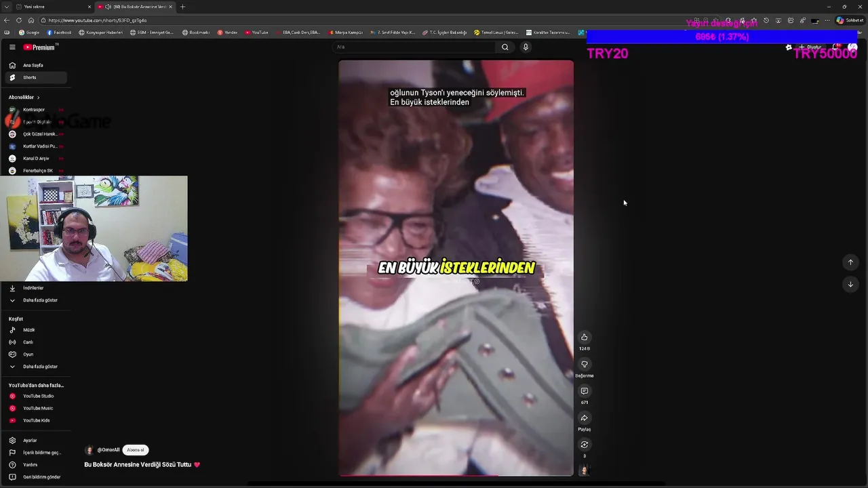Open the Morpa Kampüs bookmark
This screenshot has width=868, height=488.
346,33
